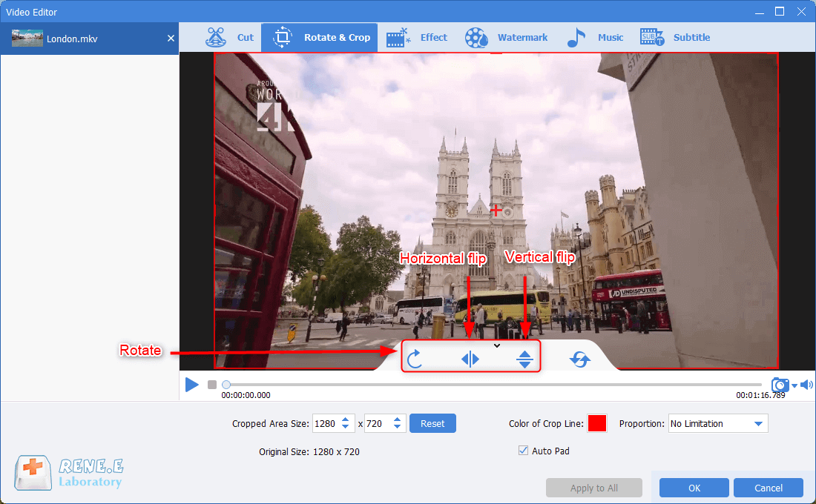Click the restore default orientation icon
Screen dimensions: 816x504
580,359
